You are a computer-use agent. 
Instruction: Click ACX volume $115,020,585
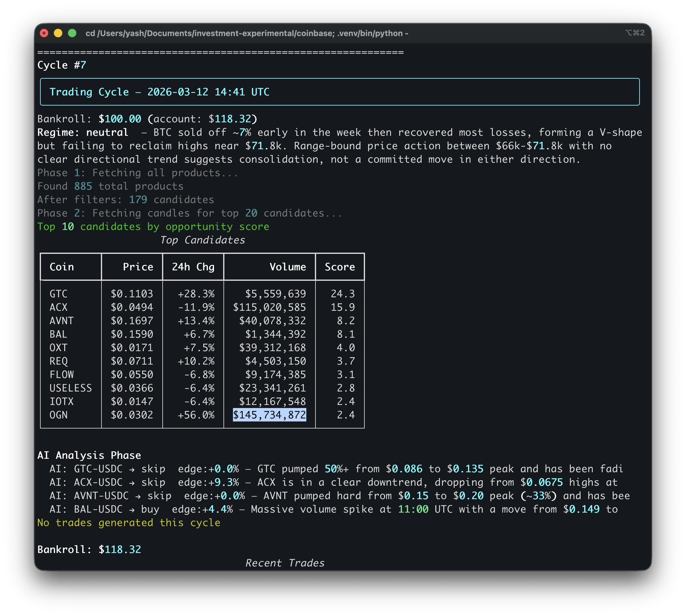[x=270, y=307]
